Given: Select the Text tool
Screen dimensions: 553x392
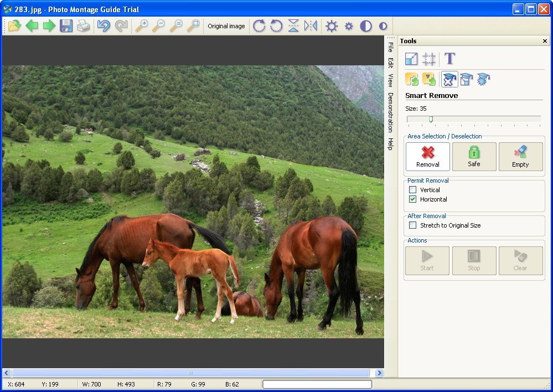Looking at the screenshot, I should click(x=449, y=59).
